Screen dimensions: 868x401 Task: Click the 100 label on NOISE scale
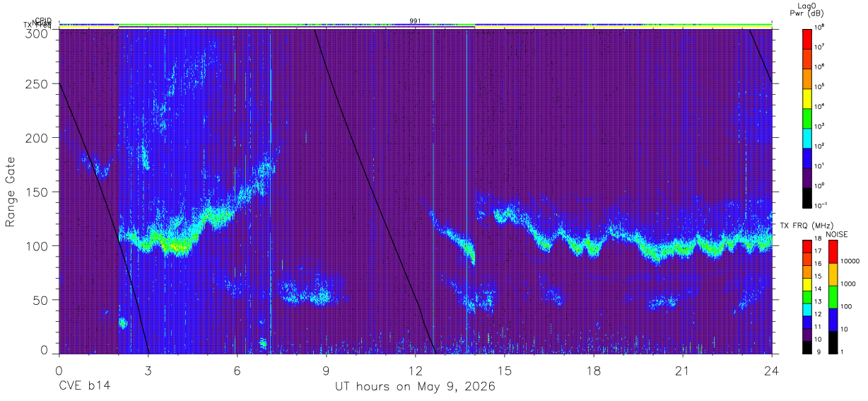pyautogui.click(x=846, y=306)
